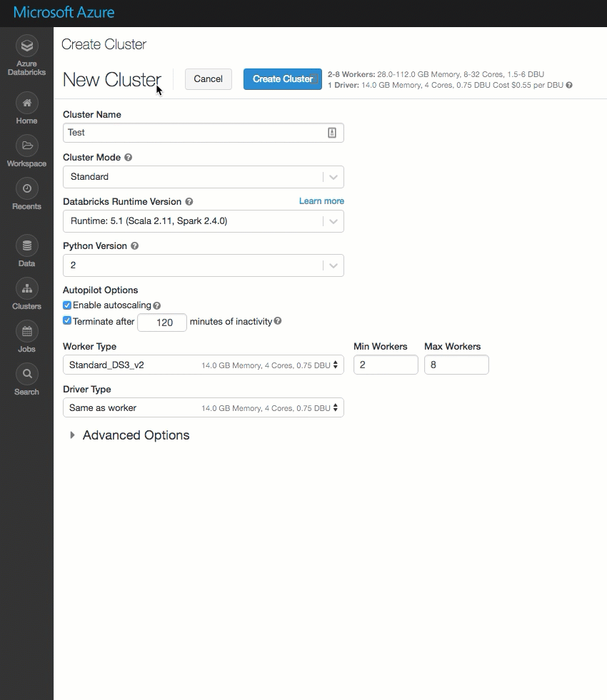Screen dimensions: 607x700
Task: Open the Learn more link
Action: coord(321,201)
